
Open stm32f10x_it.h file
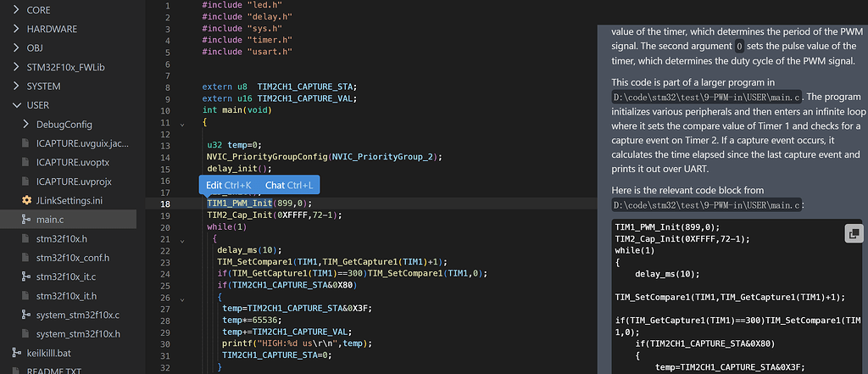coord(68,296)
